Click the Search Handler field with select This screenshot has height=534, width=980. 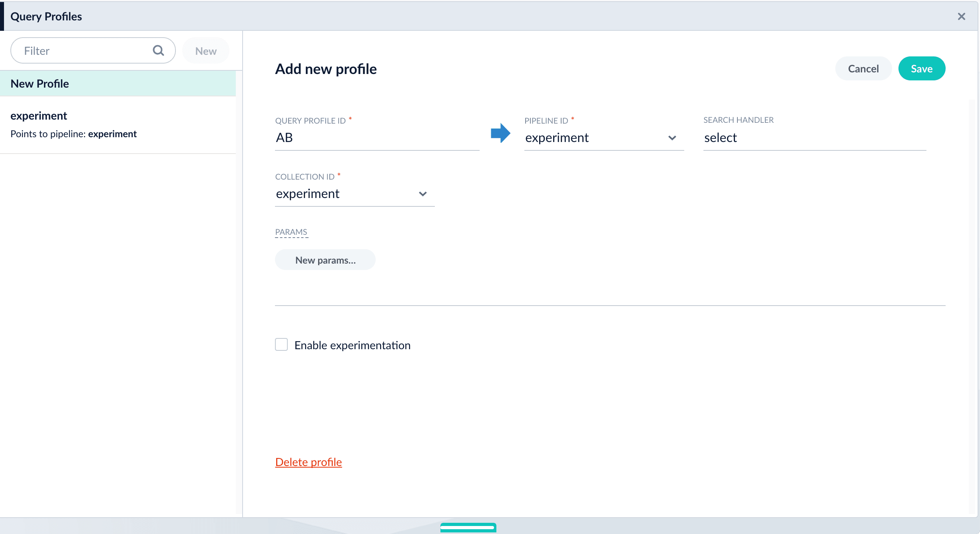[x=814, y=138]
